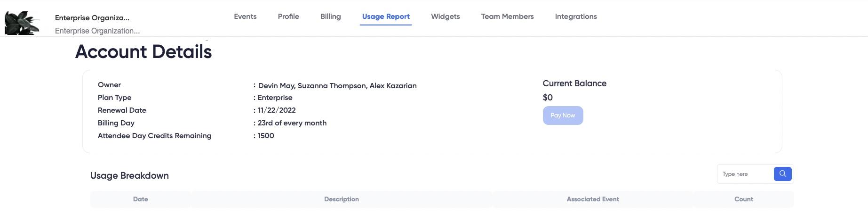Click the Enterprise Organiza... title text
Viewport: 868px width, 215px height.
coord(92,18)
